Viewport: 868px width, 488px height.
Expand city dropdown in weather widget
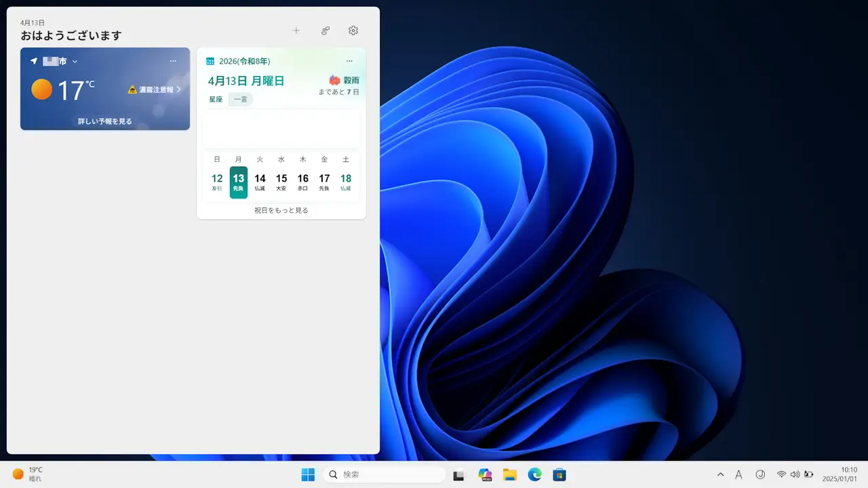tap(75, 62)
